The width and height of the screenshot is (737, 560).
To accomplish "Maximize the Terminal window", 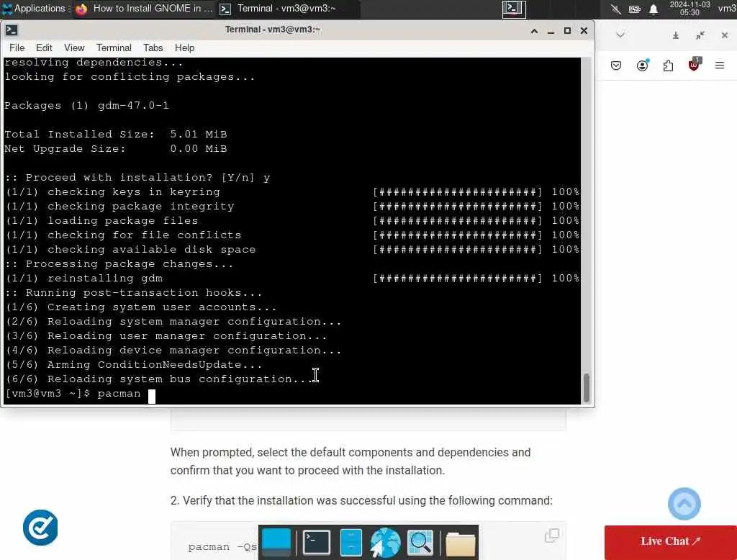I will tap(567, 30).
